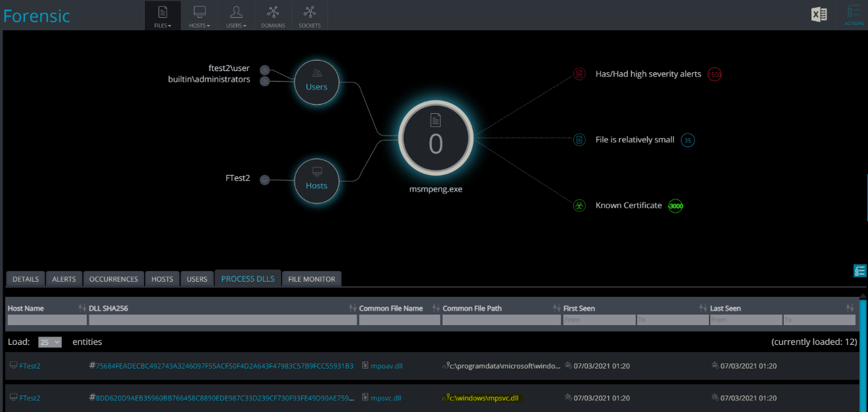Open the Files dropdown menu
This screenshot has height=412, width=868.
tap(162, 15)
